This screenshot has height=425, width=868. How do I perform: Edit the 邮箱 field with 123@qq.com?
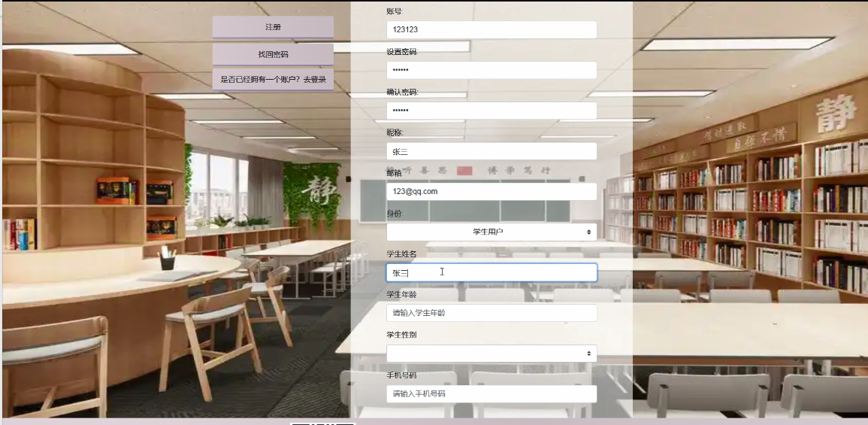491,192
